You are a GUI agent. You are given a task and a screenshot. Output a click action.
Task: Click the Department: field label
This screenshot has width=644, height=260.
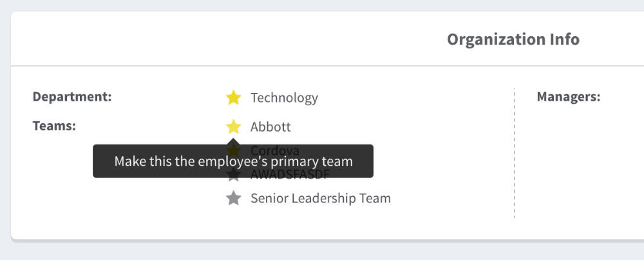point(72,97)
